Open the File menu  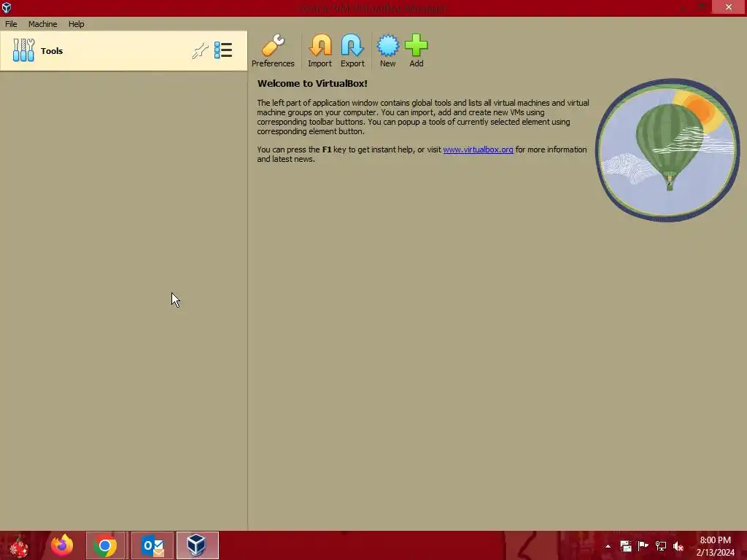coord(11,24)
